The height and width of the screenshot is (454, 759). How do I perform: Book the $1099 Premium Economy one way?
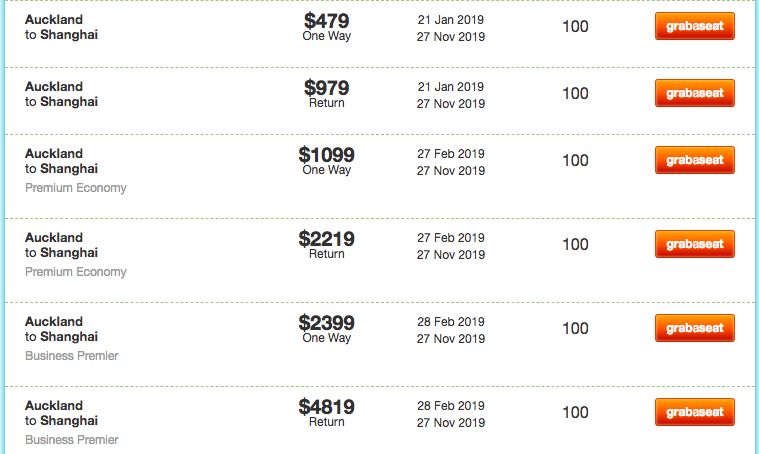tap(695, 160)
